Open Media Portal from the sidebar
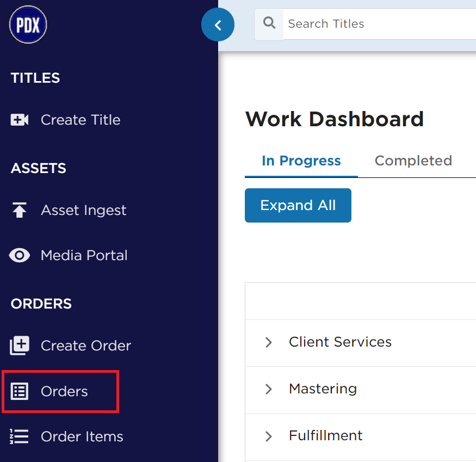The image size is (476, 462). point(84,255)
